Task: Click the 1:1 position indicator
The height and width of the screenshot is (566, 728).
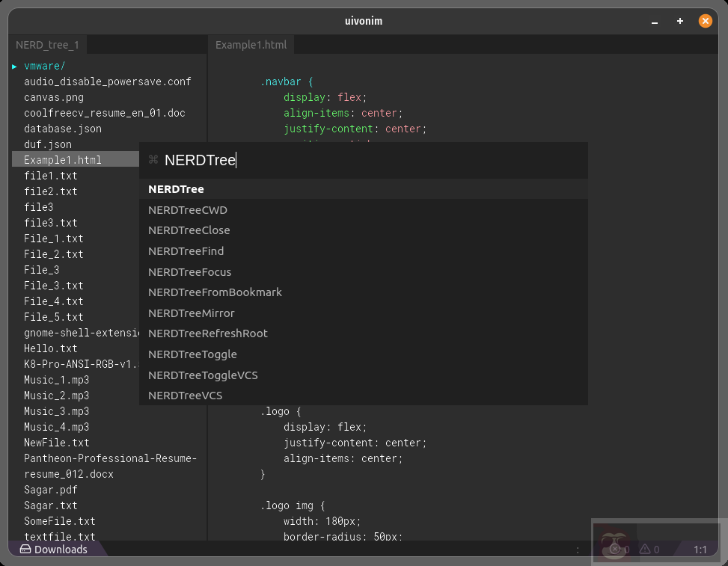Action: [x=700, y=549]
